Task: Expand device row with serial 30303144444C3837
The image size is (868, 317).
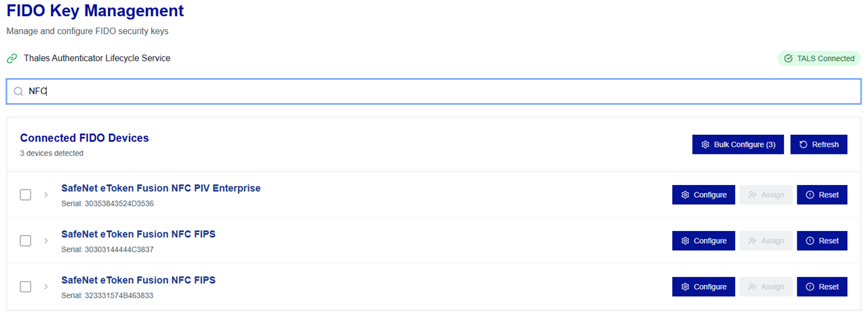Action: (x=46, y=241)
